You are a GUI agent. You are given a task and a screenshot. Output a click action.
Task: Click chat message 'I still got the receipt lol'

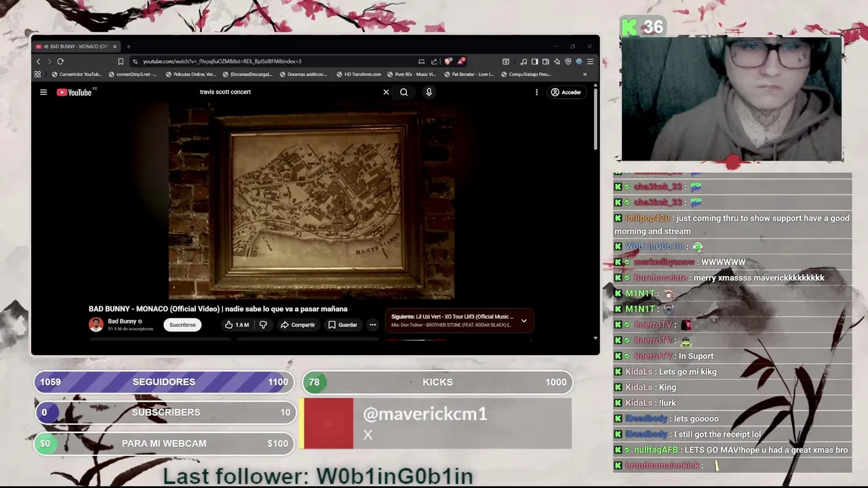coord(717,434)
